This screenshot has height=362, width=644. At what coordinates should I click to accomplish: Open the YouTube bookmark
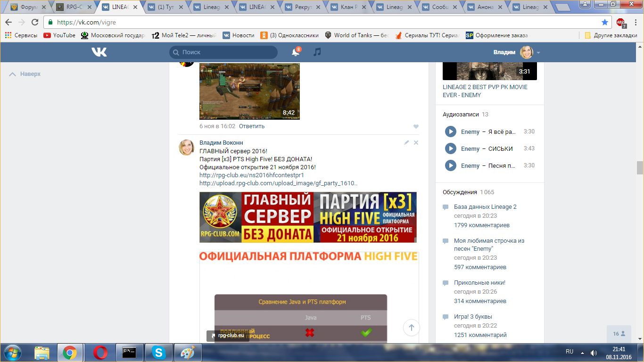[59, 35]
